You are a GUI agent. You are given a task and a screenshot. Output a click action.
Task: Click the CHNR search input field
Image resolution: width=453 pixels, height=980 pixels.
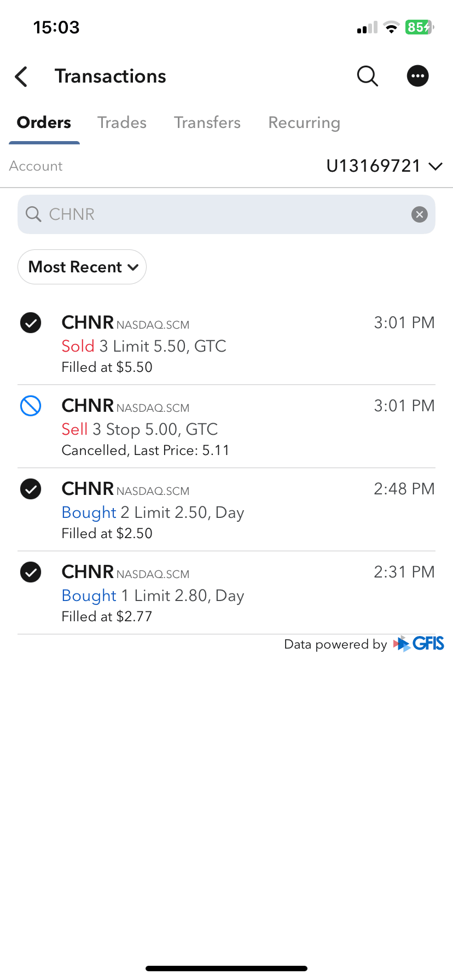click(219, 214)
